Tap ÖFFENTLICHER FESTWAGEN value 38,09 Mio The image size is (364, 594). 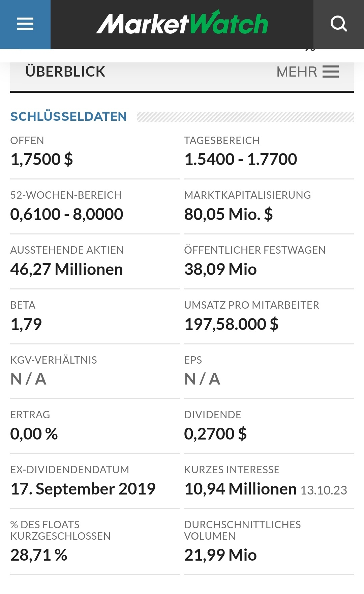coord(220,269)
